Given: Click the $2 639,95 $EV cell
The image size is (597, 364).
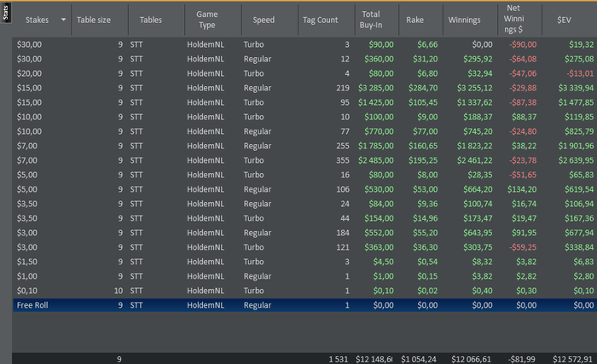Looking at the screenshot, I should [576, 160].
